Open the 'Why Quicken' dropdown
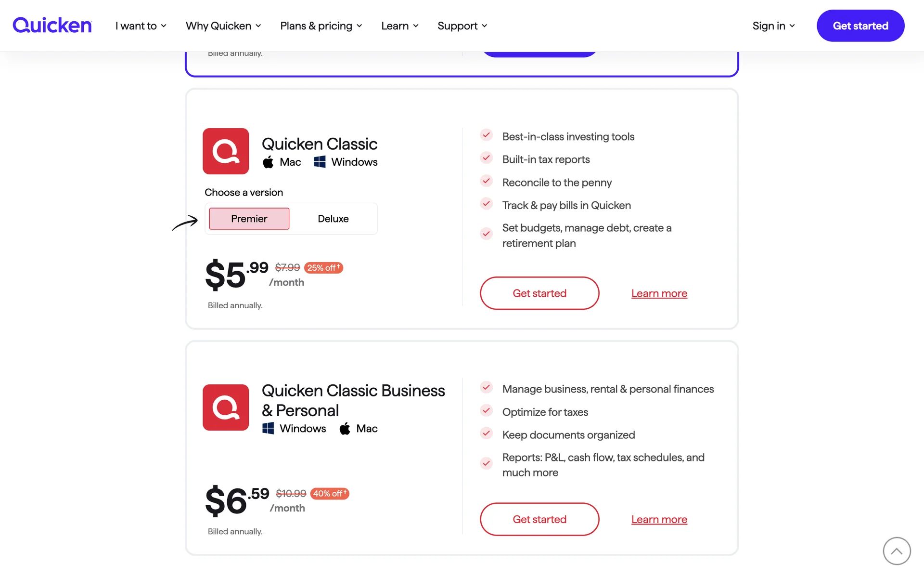924x578 pixels. 223,26
